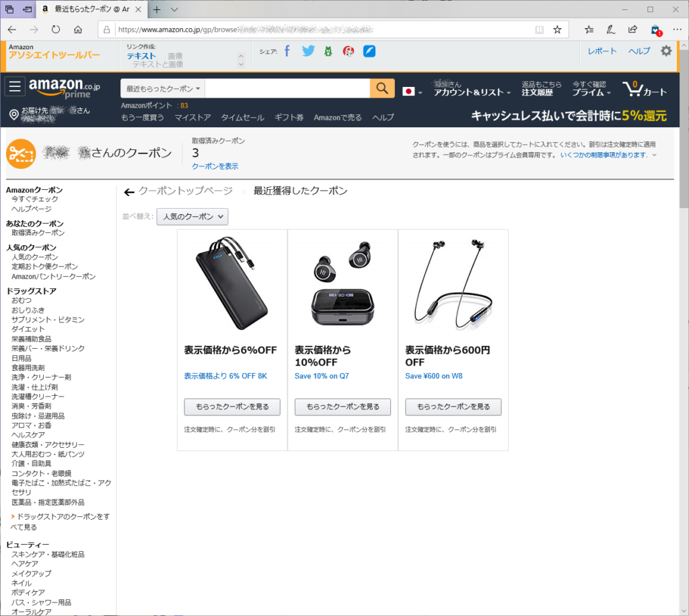The height and width of the screenshot is (616, 689).
Task: Share on Twitter bird icon
Action: click(308, 51)
